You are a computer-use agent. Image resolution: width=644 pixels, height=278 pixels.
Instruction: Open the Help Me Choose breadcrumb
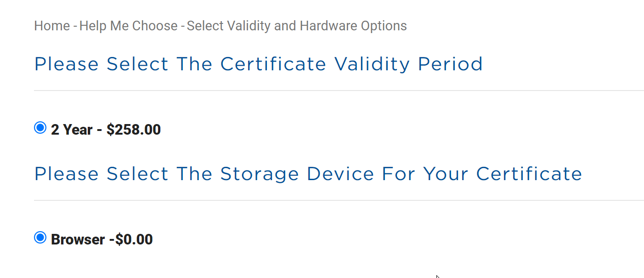[128, 26]
